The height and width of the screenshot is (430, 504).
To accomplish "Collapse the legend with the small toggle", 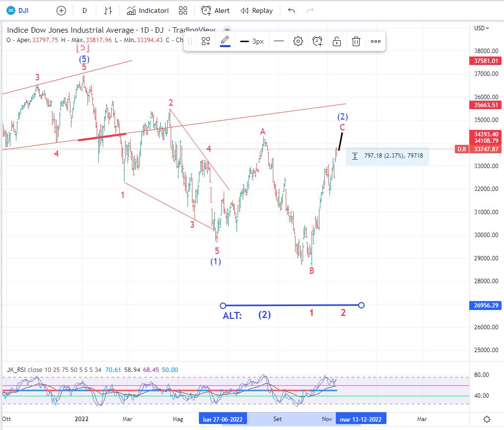I will click(227, 30).
